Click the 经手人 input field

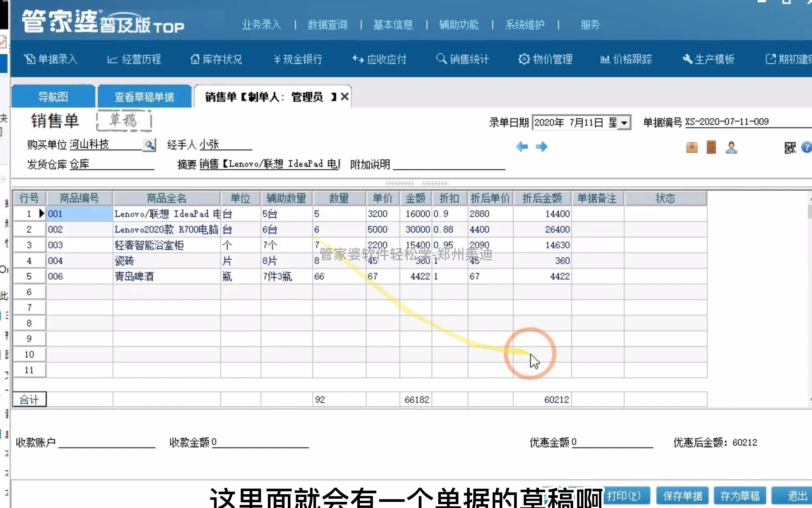point(226,145)
